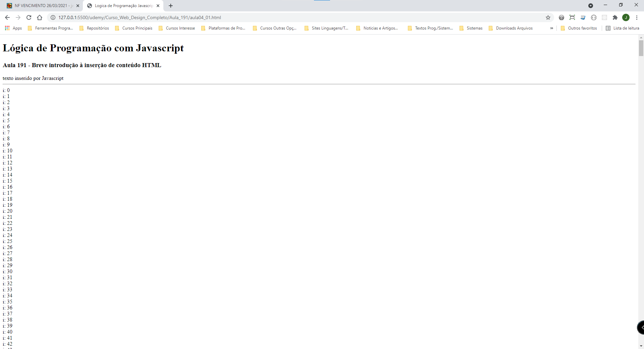
Task: Open a new browser tab
Action: tap(171, 6)
